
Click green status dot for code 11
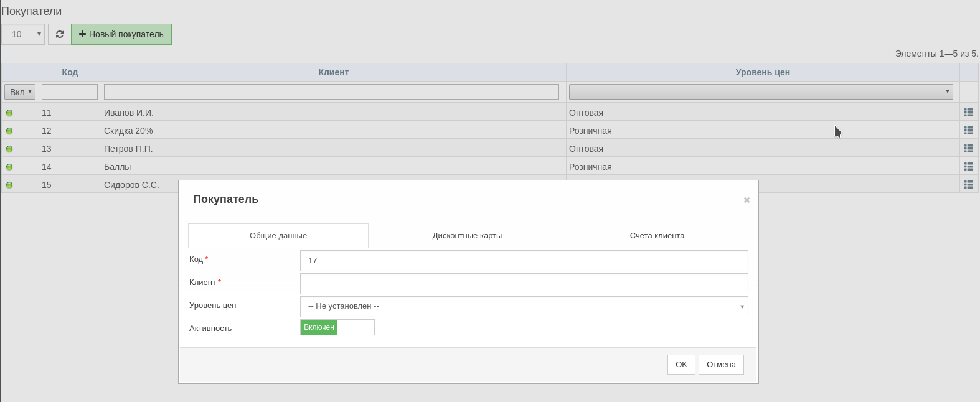pyautogui.click(x=9, y=113)
